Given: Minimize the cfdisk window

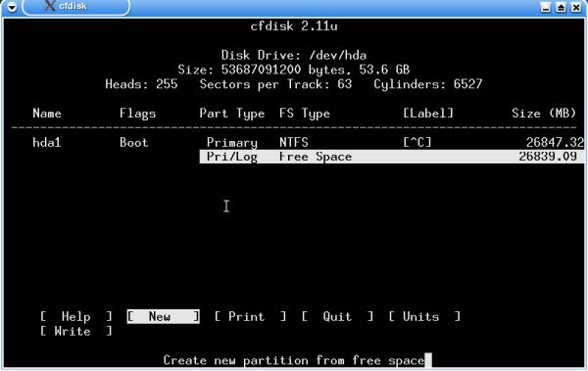Looking at the screenshot, I should click(x=546, y=7).
